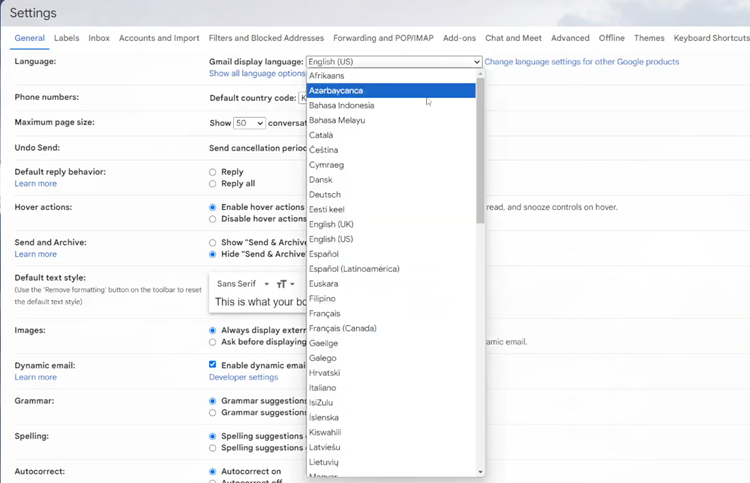750x483 pixels.
Task: Open Forwarding and POP/IMAP tab
Action: point(383,38)
